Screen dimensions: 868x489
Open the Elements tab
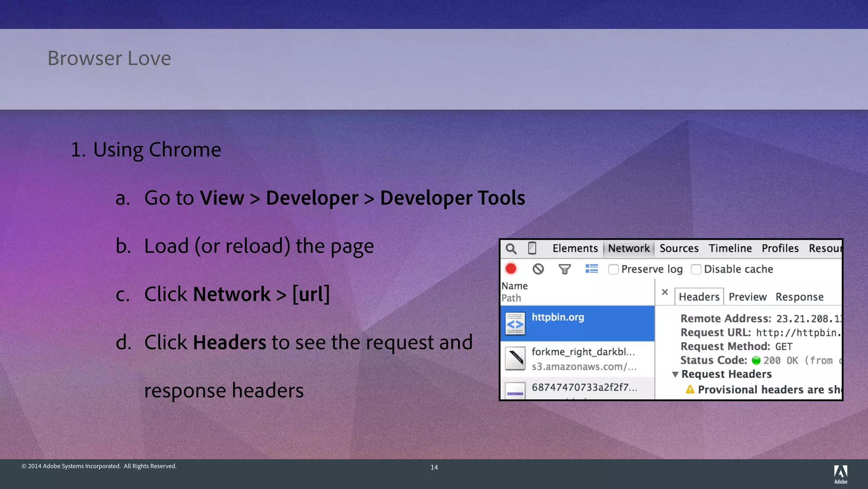(575, 248)
